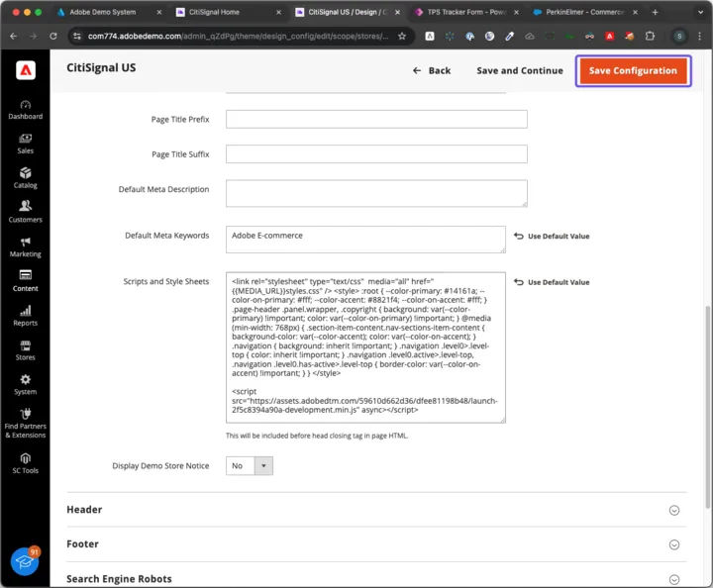The height and width of the screenshot is (588, 713).
Task: Click the Page Title Suffix field
Action: pyautogui.click(x=376, y=154)
